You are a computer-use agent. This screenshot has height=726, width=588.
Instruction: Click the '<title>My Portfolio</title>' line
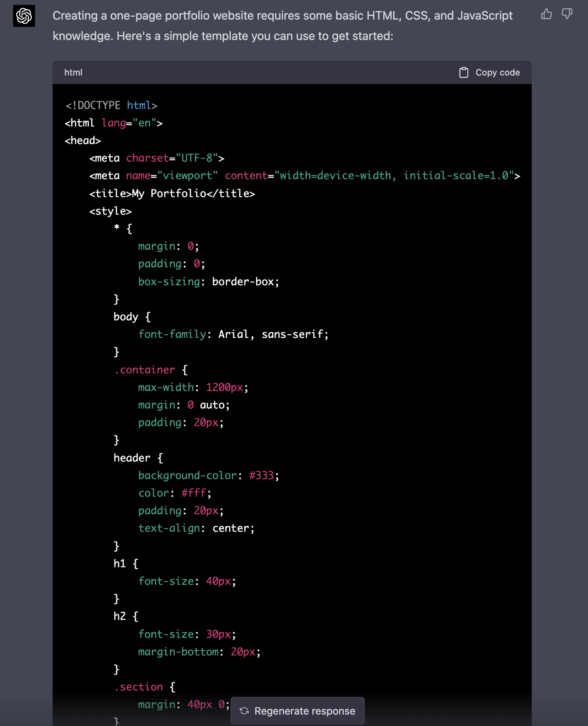pyautogui.click(x=172, y=193)
